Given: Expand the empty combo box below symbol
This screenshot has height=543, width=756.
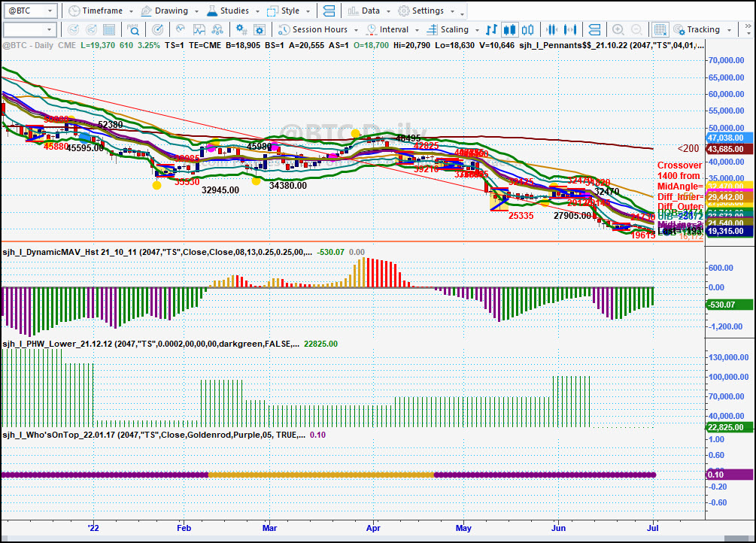Looking at the screenshot, I should pos(49,30).
